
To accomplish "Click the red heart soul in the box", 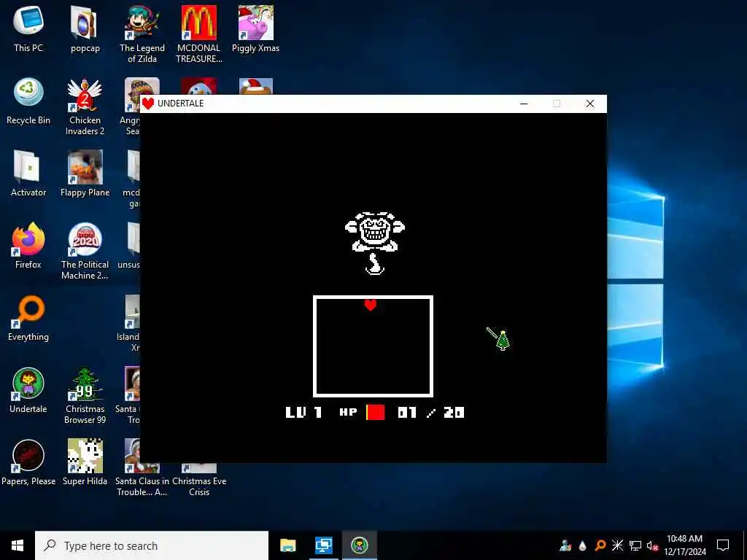I will [370, 305].
